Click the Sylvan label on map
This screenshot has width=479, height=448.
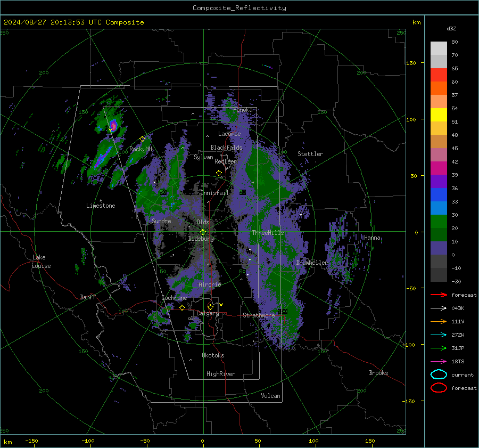[x=203, y=157]
